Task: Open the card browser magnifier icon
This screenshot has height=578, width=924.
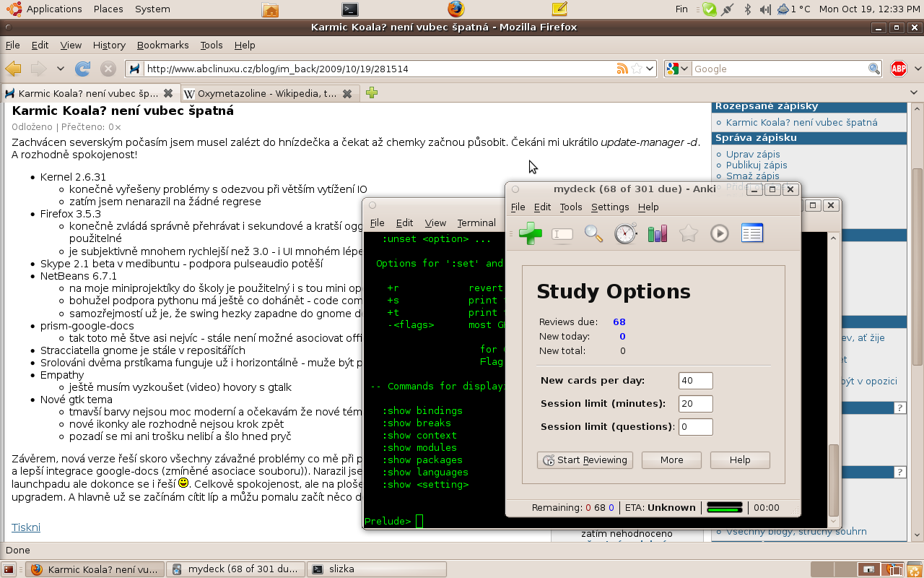Action: [x=593, y=233]
